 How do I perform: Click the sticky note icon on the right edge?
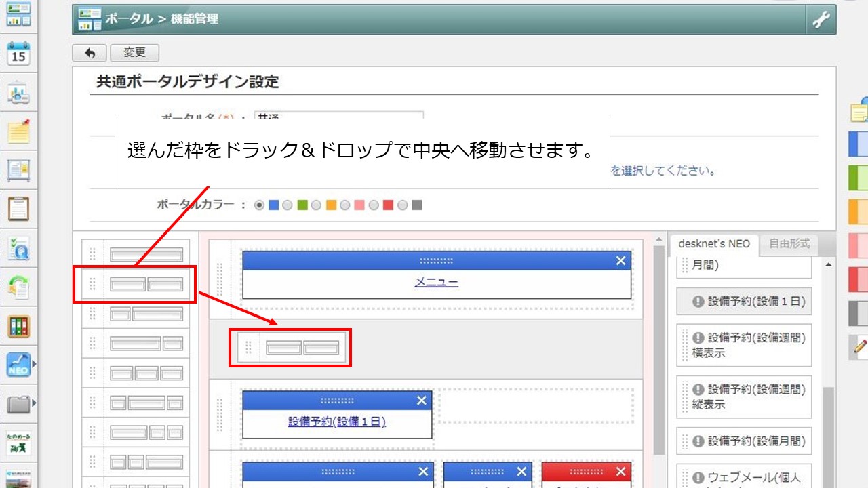[x=859, y=110]
